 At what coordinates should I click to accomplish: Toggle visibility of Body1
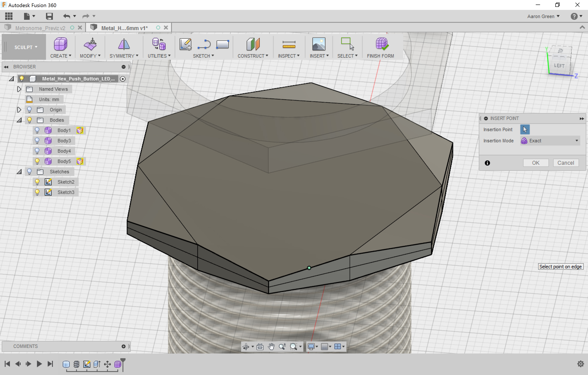(37, 130)
